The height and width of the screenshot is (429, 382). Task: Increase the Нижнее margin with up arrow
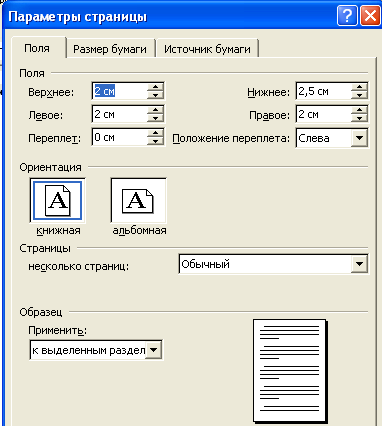click(x=359, y=87)
